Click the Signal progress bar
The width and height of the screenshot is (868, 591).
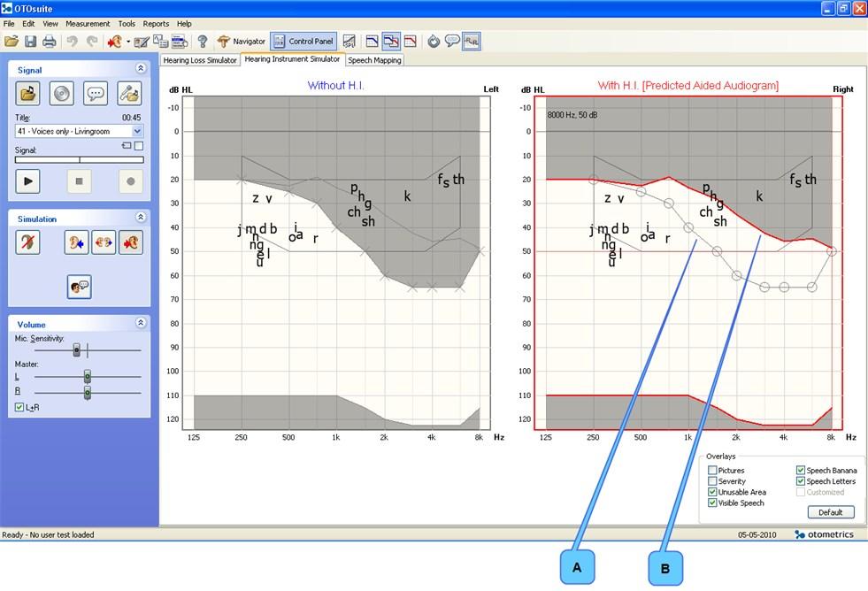click(79, 159)
